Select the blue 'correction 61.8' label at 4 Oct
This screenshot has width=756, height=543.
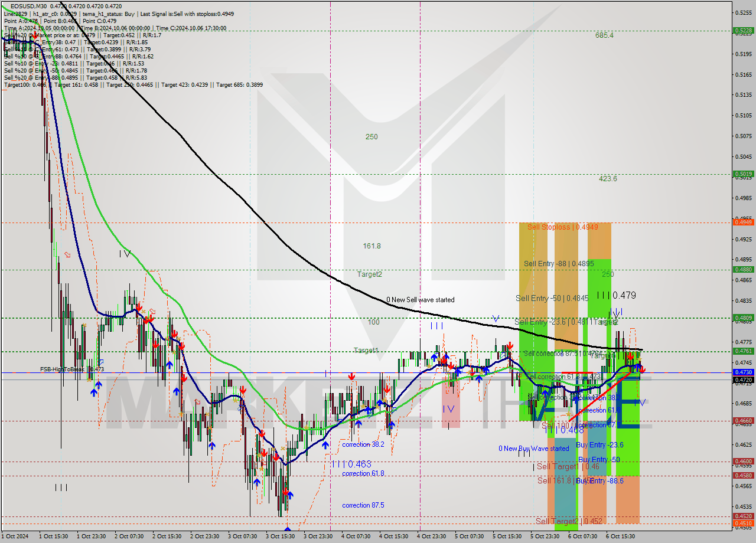(363, 473)
